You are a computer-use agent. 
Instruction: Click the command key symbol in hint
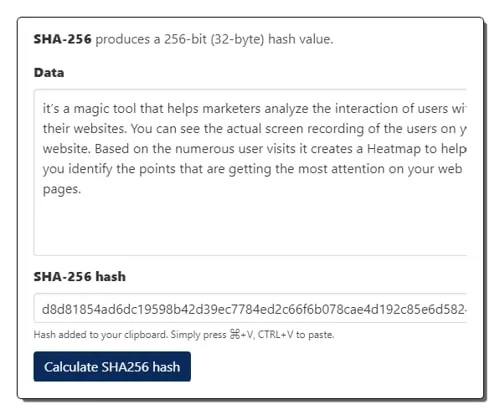(x=235, y=334)
